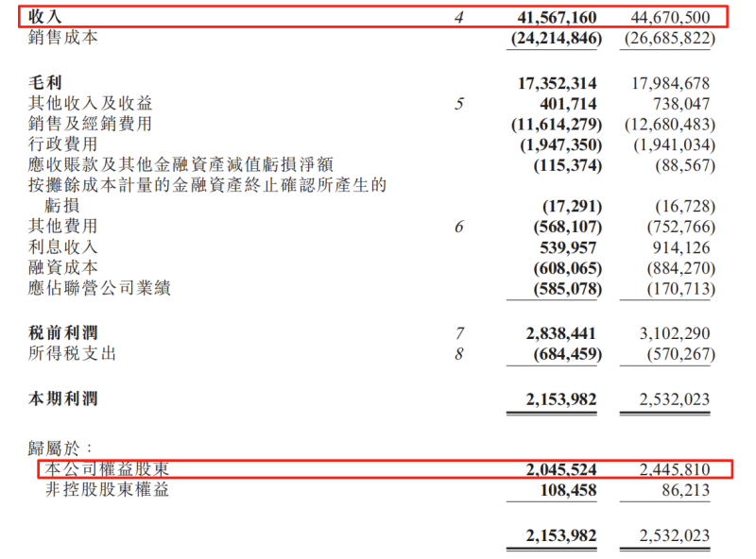Select prior non-controlling interests 86,213
Screen dimensions: 756x559
(x=686, y=491)
